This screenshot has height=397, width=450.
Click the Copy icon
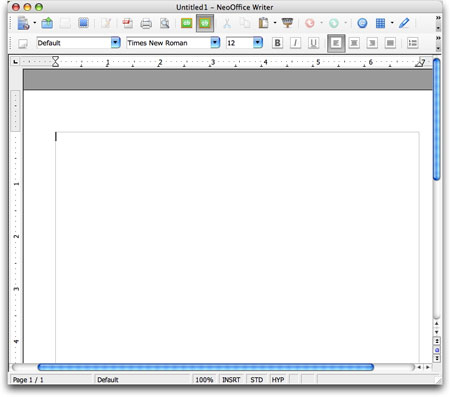[245, 23]
